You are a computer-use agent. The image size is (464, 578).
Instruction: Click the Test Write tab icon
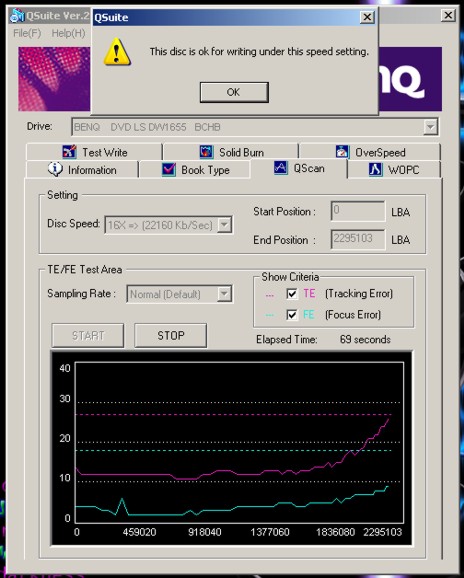tap(69, 152)
